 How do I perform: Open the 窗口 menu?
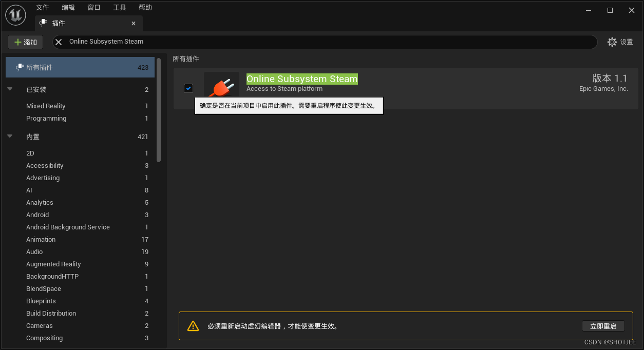[94, 8]
